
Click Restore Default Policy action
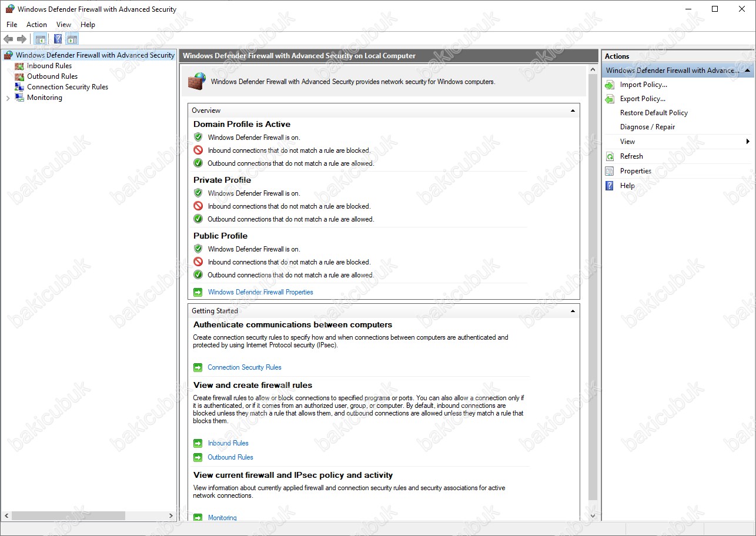click(654, 113)
